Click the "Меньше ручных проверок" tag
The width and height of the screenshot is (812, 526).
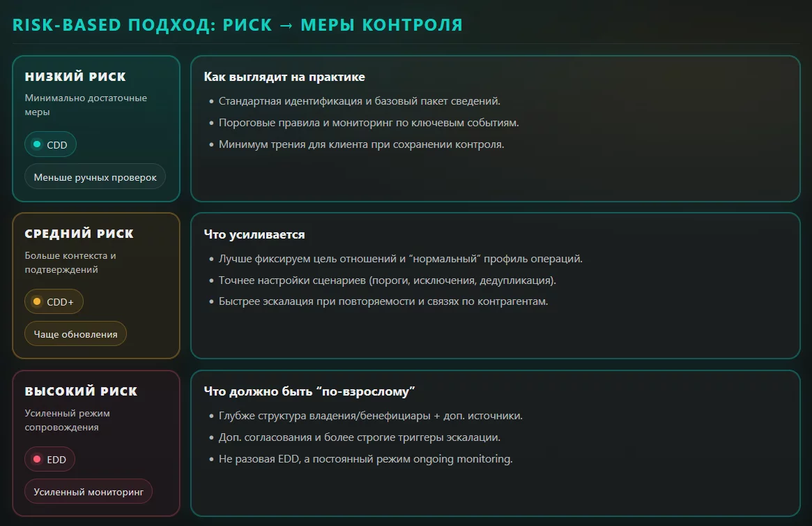click(95, 177)
